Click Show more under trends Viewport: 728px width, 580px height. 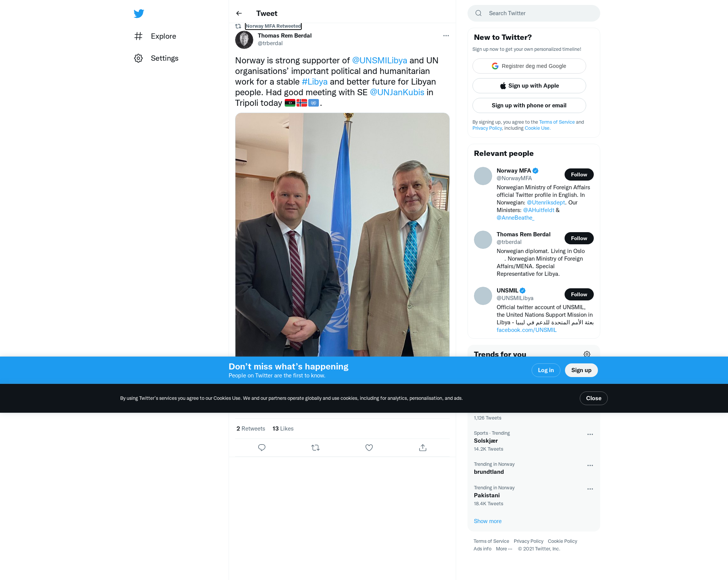pos(488,521)
